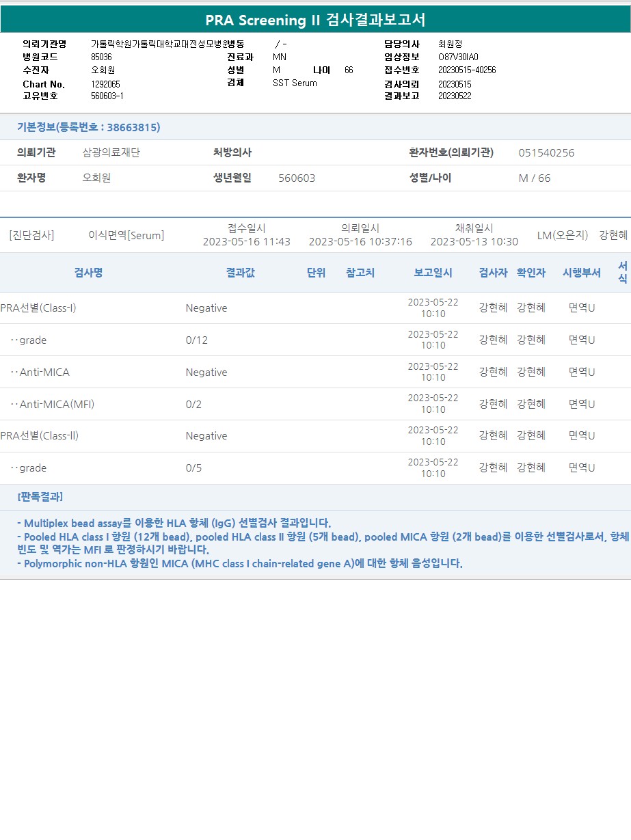Viewport: 631px width, 840px height.
Task: Select the 검사명 column header
Action: (88, 273)
